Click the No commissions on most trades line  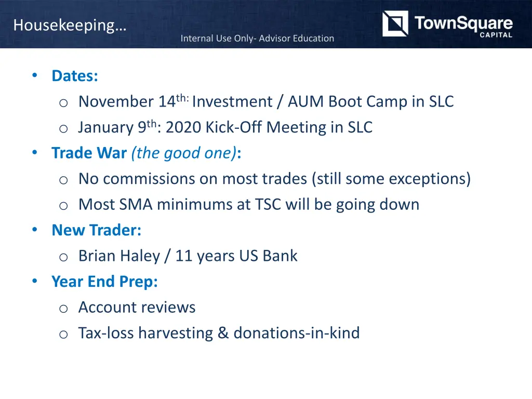tap(274, 179)
